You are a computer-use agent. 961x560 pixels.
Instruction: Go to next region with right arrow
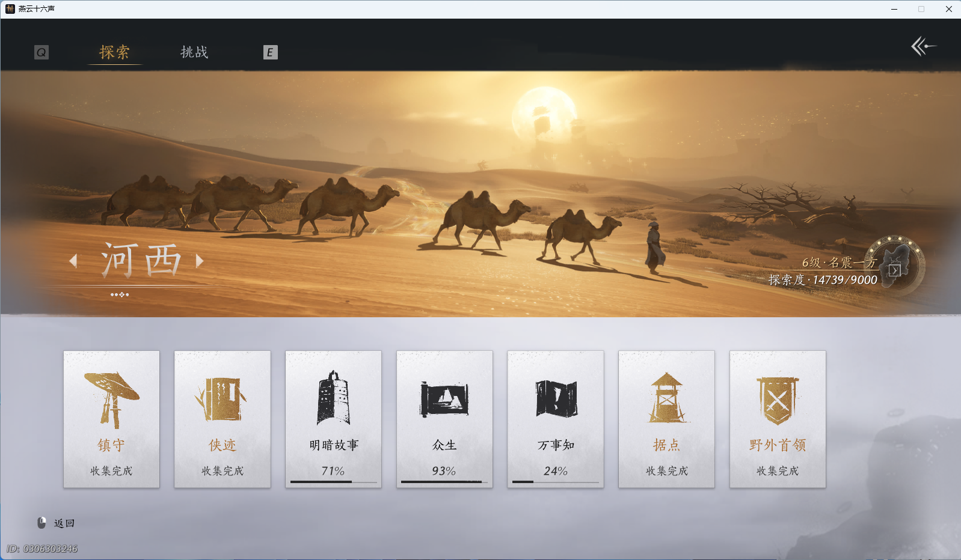point(200,261)
